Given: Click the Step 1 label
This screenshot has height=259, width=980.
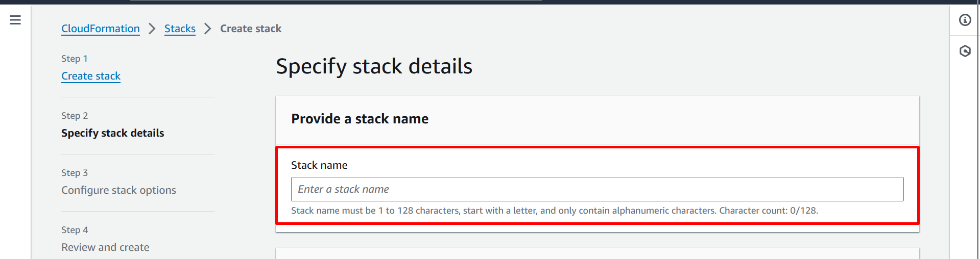Looking at the screenshot, I should 75,59.
